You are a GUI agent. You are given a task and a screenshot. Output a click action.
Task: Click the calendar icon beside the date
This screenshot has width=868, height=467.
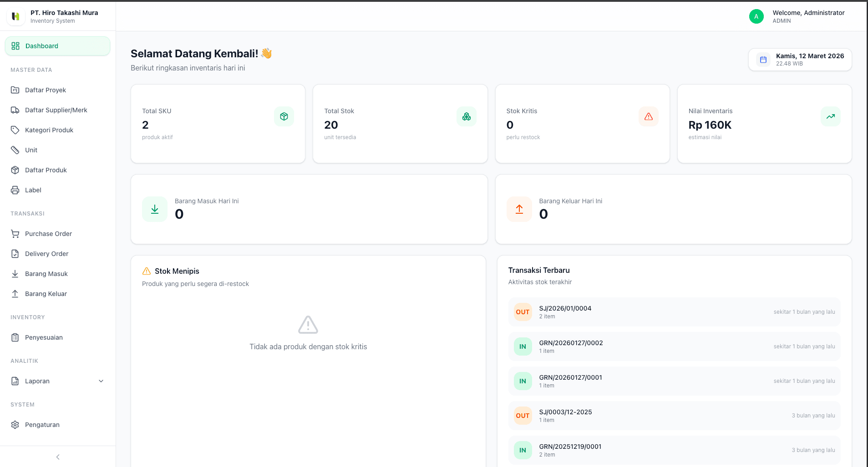pos(763,60)
